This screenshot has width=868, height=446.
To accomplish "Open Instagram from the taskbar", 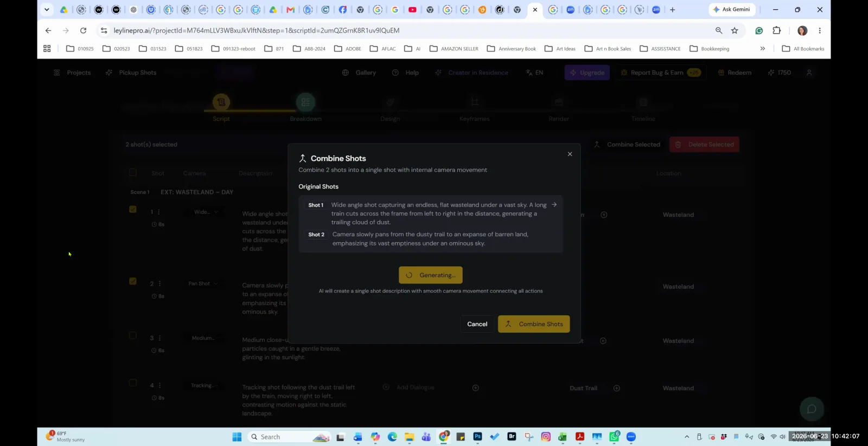I will [546, 436].
